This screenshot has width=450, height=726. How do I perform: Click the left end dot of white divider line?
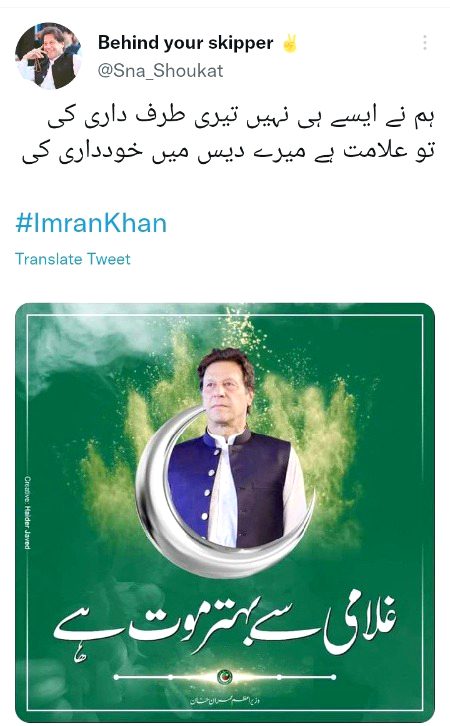click(x=116, y=677)
